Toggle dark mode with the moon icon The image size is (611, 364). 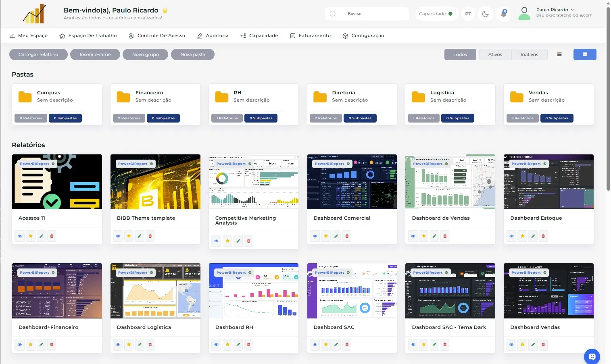tap(485, 14)
